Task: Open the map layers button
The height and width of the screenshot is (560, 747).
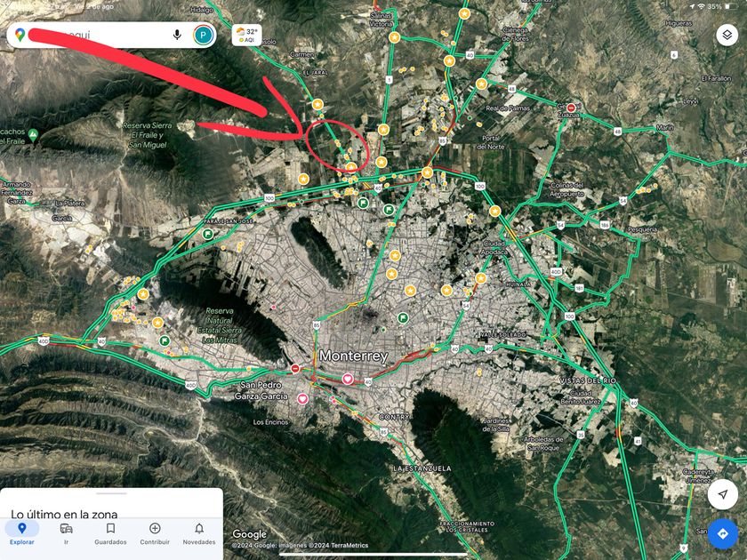Action: tap(727, 35)
